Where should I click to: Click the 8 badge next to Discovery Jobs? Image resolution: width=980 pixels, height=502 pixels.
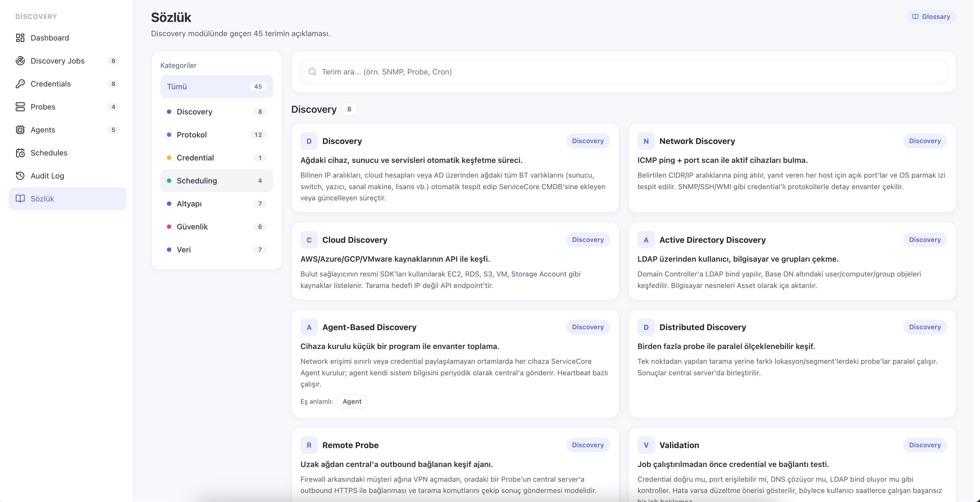point(113,61)
